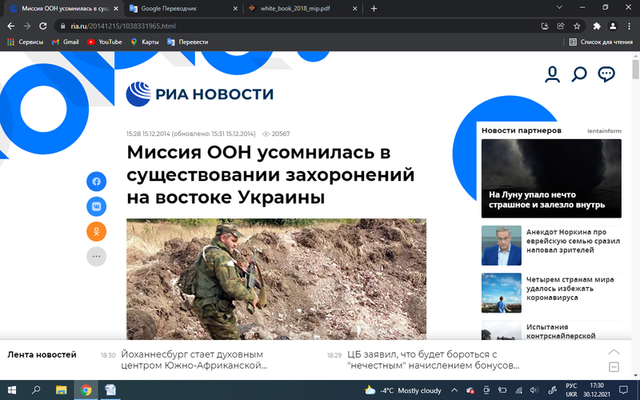Open Gmail bookmark in bookmarks bar
This screenshot has height=400, width=640.
(x=64, y=42)
